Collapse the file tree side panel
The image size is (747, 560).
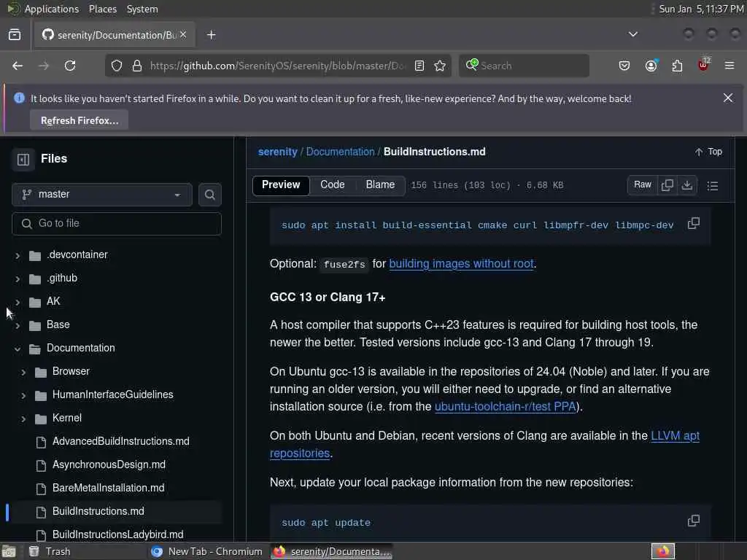(x=23, y=159)
